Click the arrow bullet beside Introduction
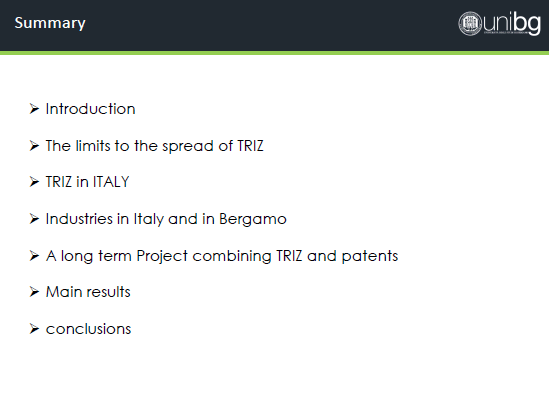 click(x=34, y=109)
